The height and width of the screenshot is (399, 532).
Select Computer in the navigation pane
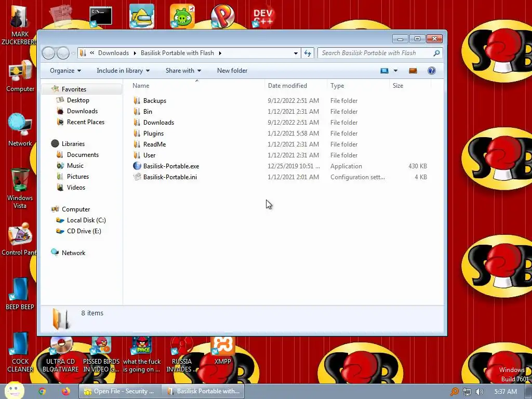point(76,209)
